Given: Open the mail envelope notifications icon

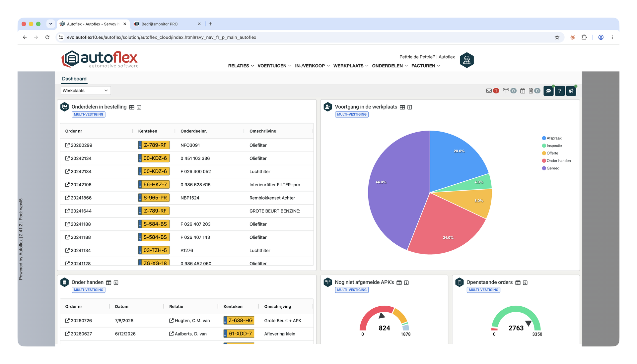Looking at the screenshot, I should [x=489, y=91].
